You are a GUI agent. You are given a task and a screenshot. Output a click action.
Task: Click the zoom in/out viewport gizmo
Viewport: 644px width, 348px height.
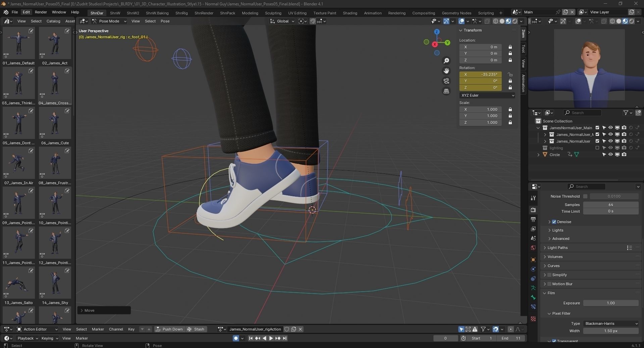(446, 61)
